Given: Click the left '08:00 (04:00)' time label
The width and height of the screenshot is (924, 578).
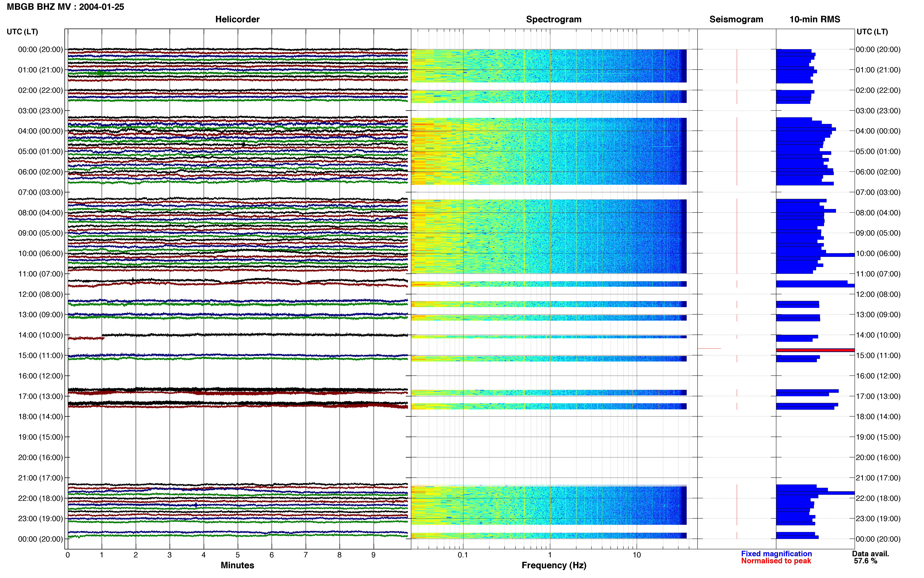Looking at the screenshot, I should coord(40,212).
